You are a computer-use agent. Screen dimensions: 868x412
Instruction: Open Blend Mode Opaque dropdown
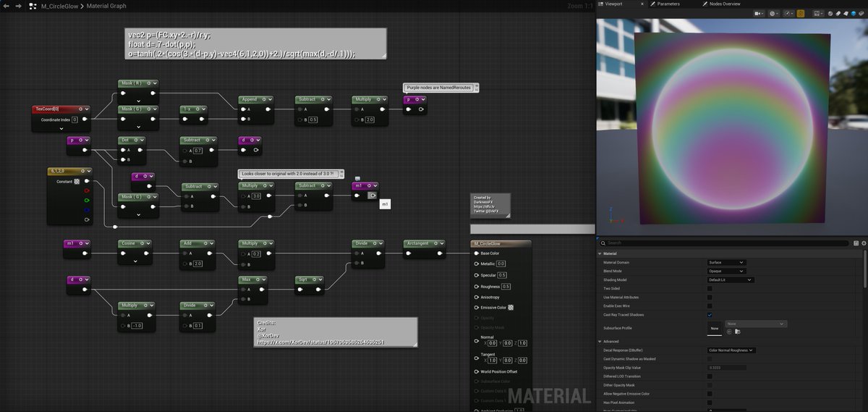727,271
